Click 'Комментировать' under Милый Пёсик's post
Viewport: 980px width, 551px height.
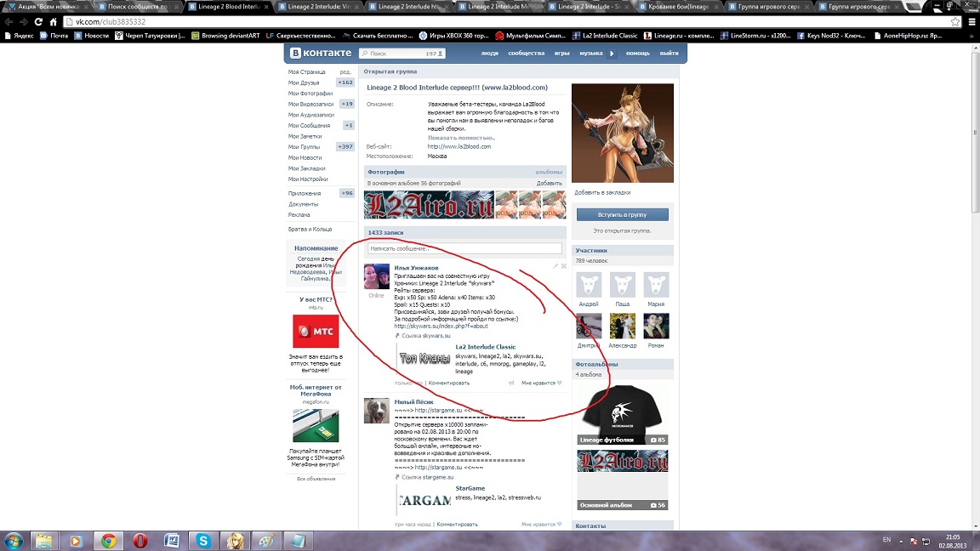[x=457, y=524]
